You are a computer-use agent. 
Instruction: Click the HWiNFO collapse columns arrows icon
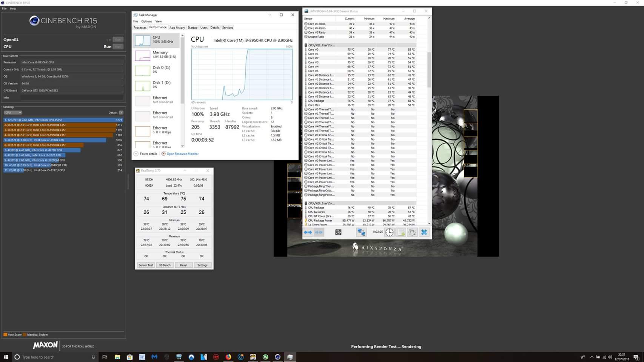319,232
